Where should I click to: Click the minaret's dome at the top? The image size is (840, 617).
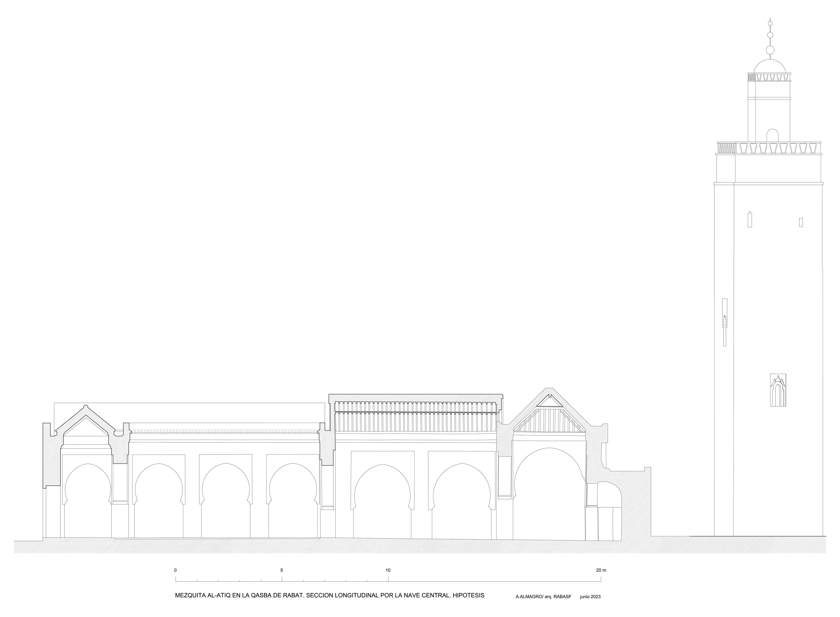pyautogui.click(x=770, y=66)
